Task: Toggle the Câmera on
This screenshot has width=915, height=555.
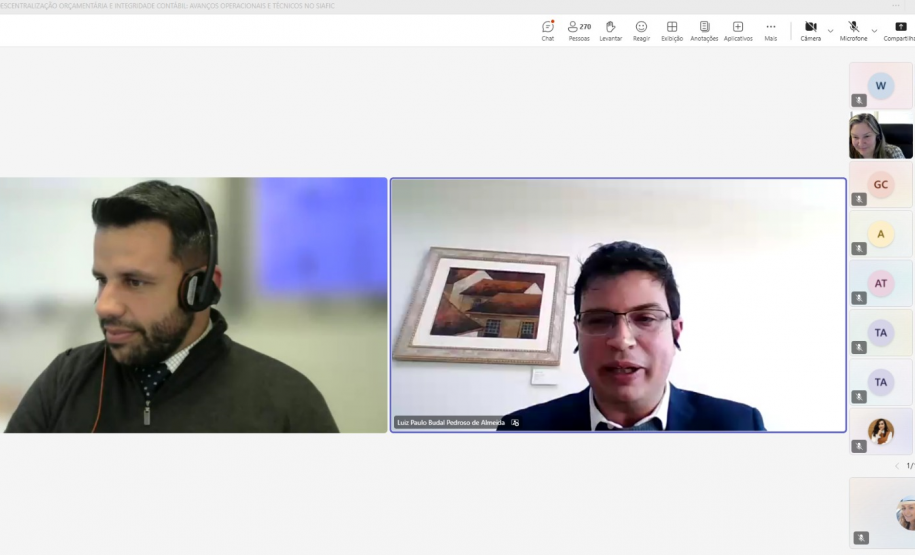Action: click(811, 30)
